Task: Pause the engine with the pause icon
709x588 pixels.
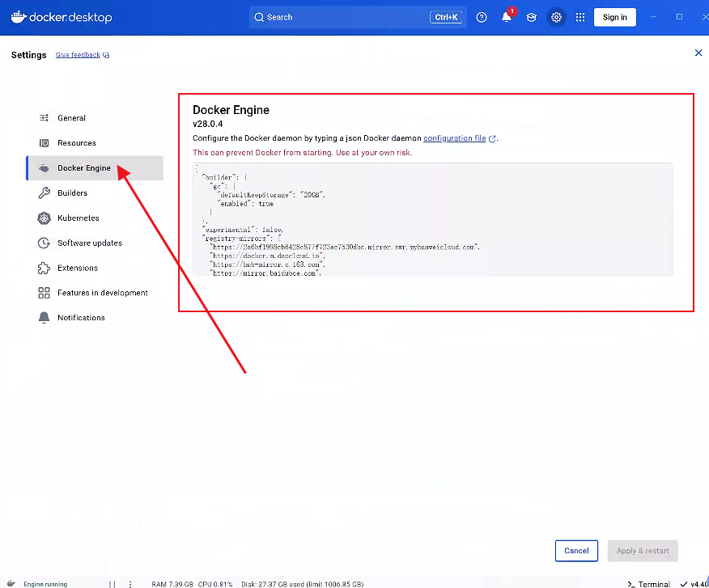Action: pos(113,584)
